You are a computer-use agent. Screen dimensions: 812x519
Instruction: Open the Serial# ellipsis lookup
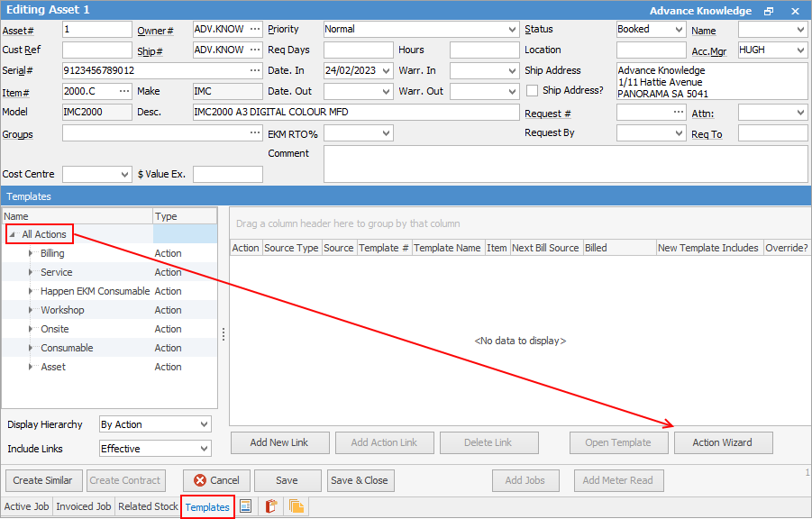[255, 70]
